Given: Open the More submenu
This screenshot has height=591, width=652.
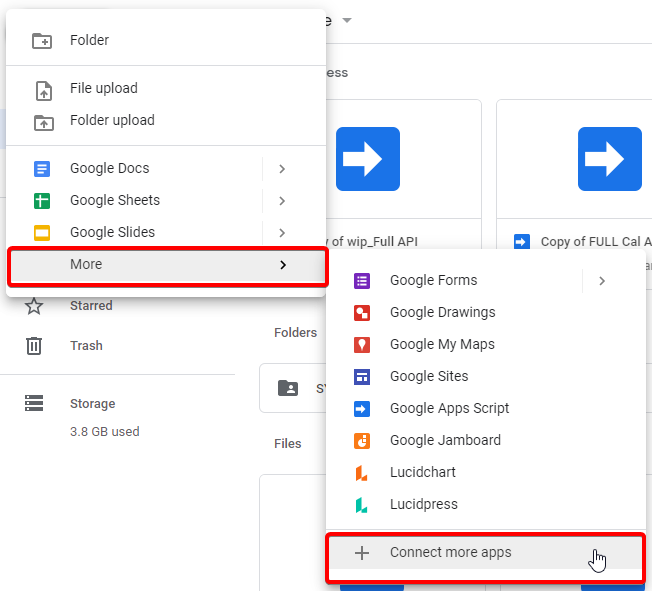Looking at the screenshot, I should point(168,267).
